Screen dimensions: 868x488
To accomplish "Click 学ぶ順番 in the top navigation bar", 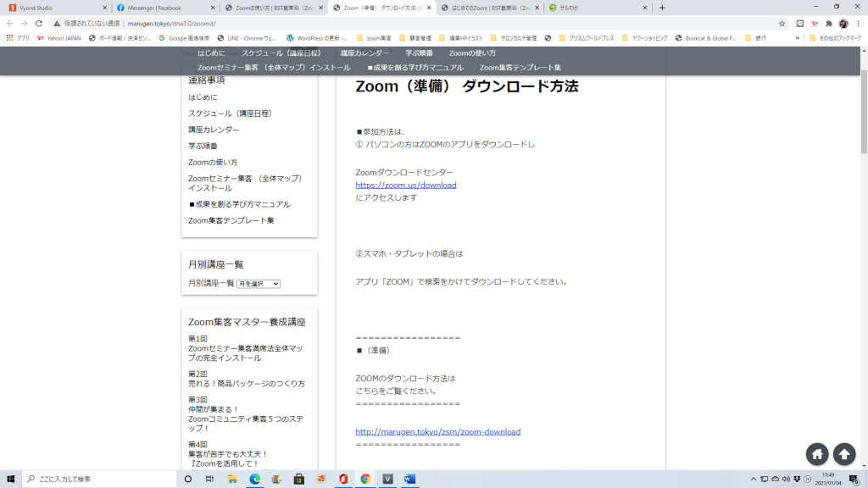I will (x=419, y=53).
